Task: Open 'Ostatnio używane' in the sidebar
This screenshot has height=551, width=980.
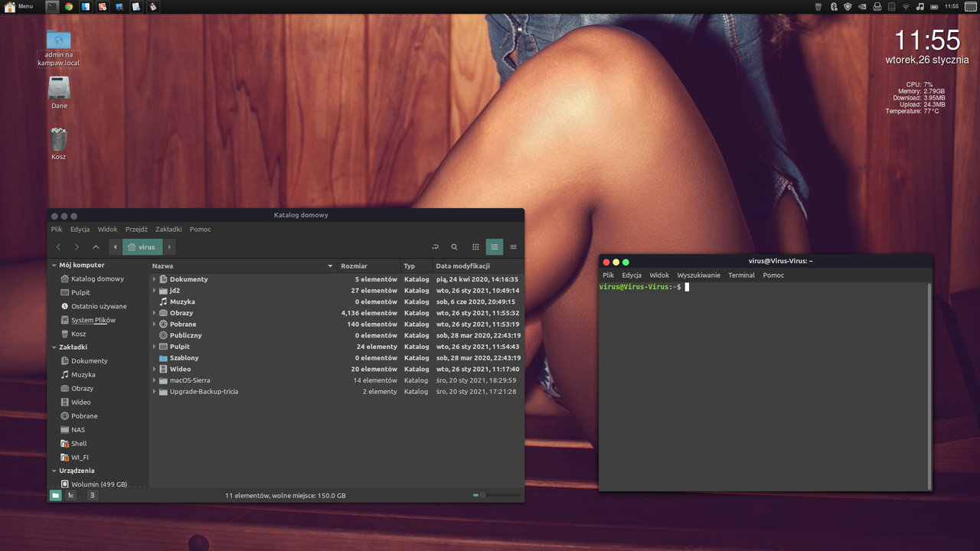Action: (92, 306)
